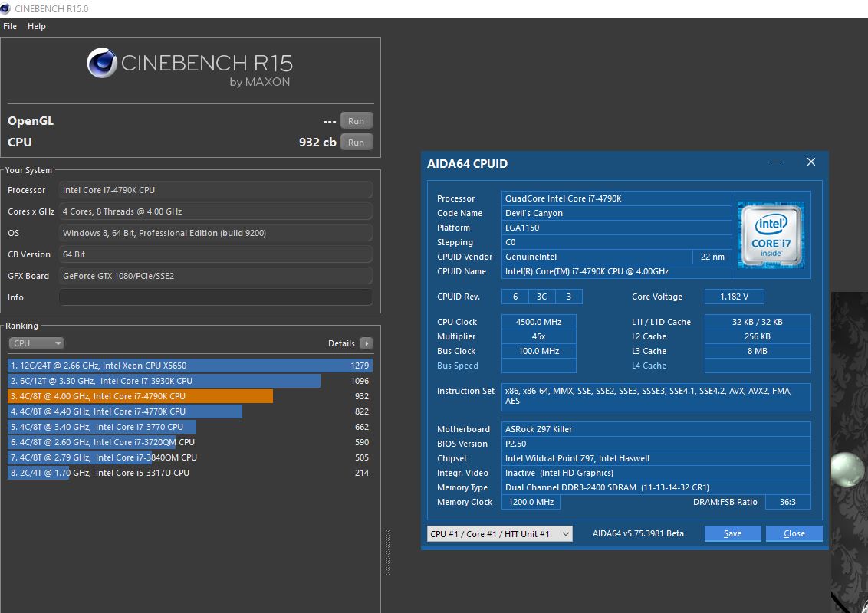This screenshot has width=868, height=613.
Task: Click the Save button in AIDA64
Action: click(x=732, y=533)
